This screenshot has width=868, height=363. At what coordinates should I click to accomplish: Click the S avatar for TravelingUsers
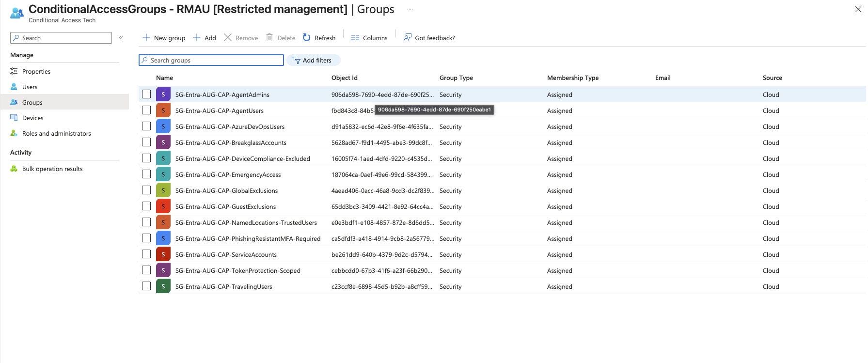(x=163, y=286)
